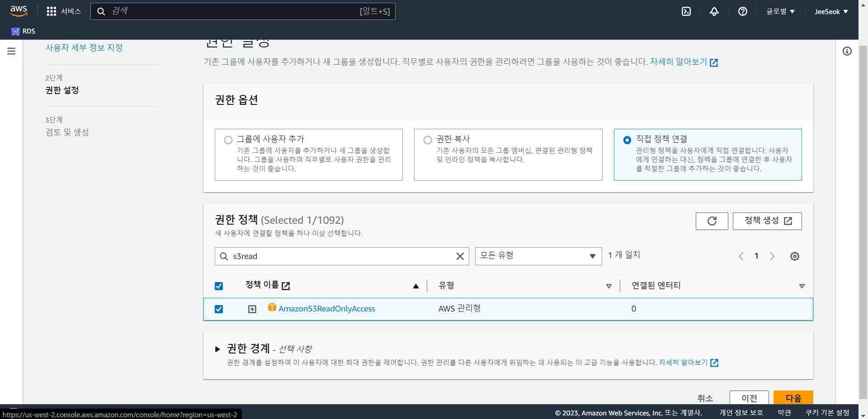Open 자세히 알아보기 link under the page title
Viewport: 868px width, 419px height.
684,62
